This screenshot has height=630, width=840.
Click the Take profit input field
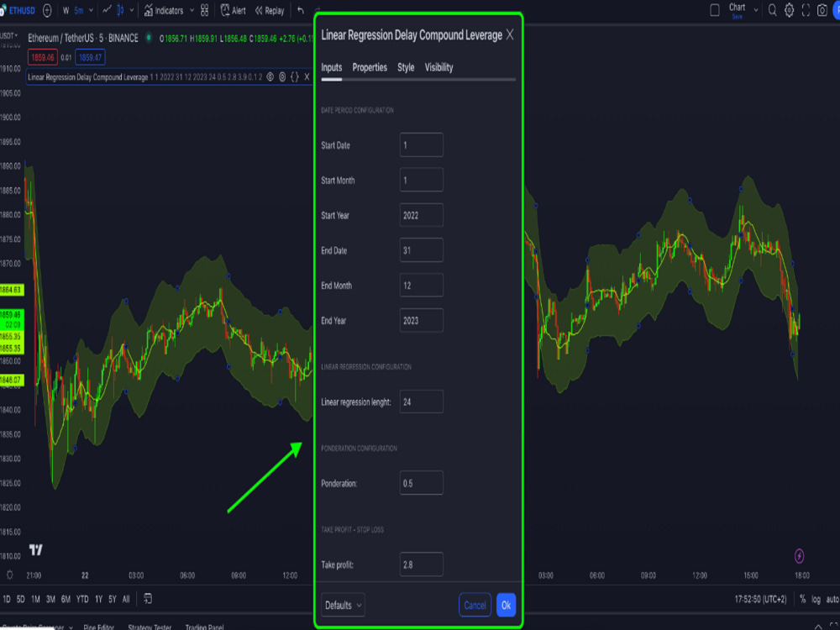point(421,564)
